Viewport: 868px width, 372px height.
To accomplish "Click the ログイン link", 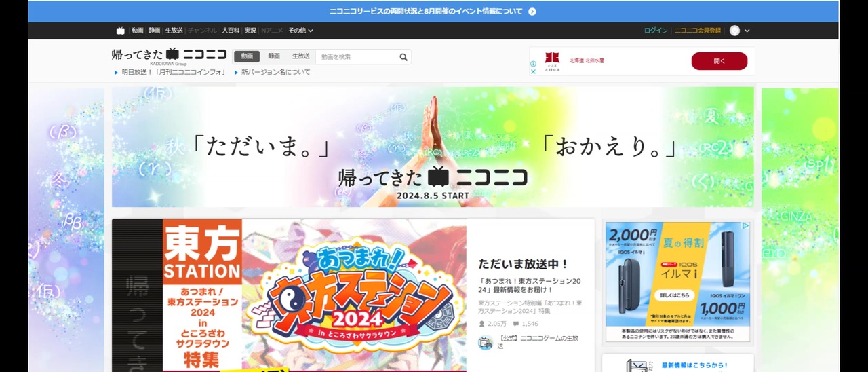I will (x=656, y=31).
